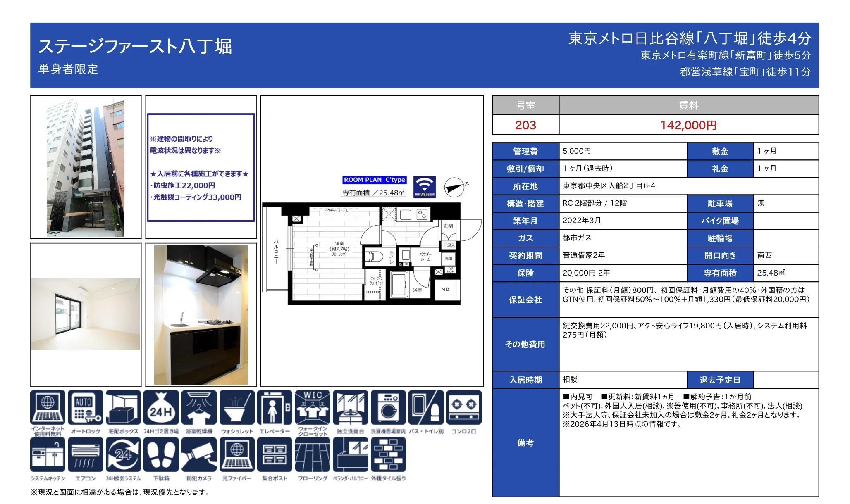Click the auto-lock (オートロック) icon
850x504 pixels.
[86, 407]
